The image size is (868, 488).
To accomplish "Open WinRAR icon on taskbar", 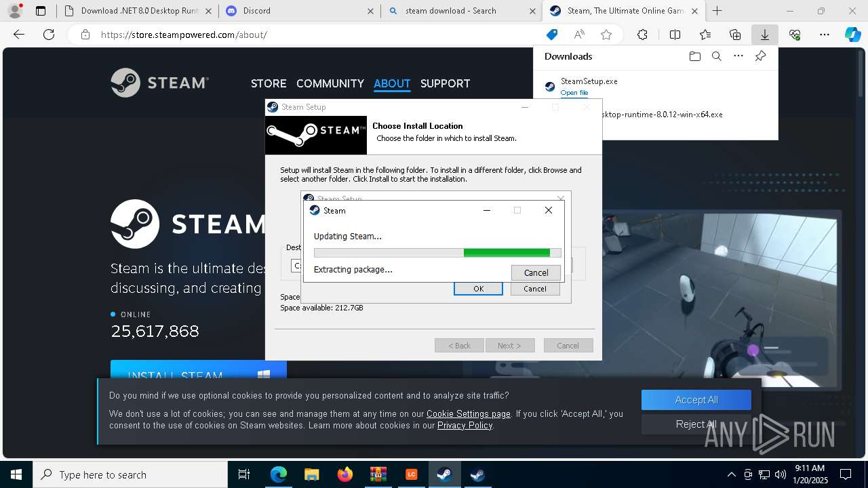I will click(378, 474).
